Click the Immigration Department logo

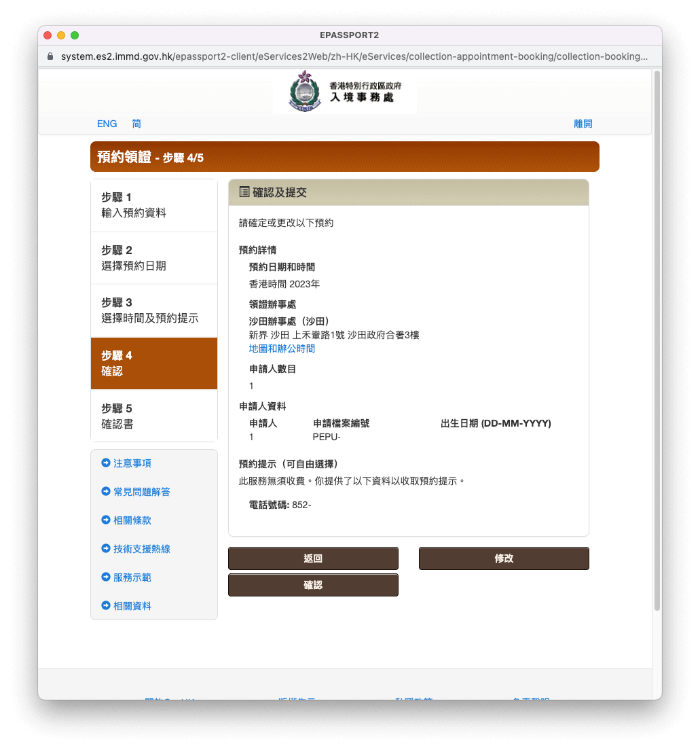pyautogui.click(x=345, y=92)
